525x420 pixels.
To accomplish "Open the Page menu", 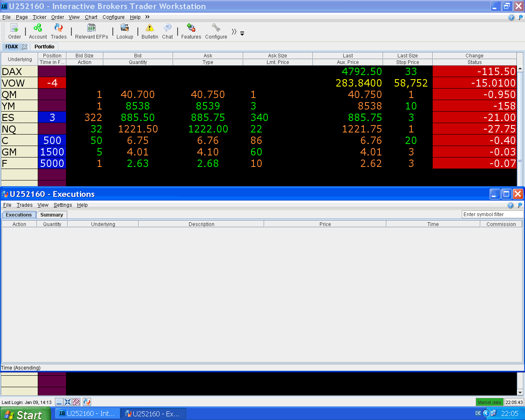I will 22,17.
